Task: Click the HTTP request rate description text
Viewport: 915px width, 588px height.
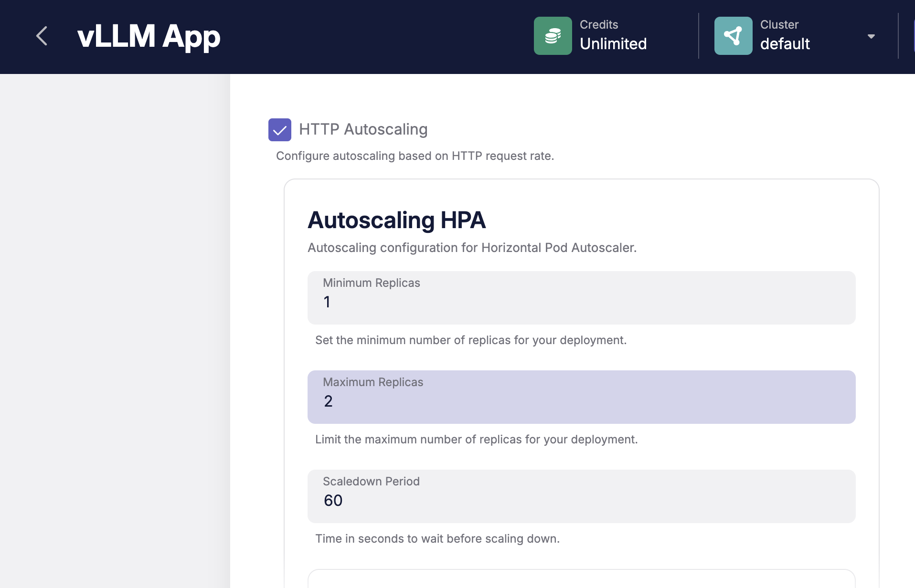Action: coord(415,156)
